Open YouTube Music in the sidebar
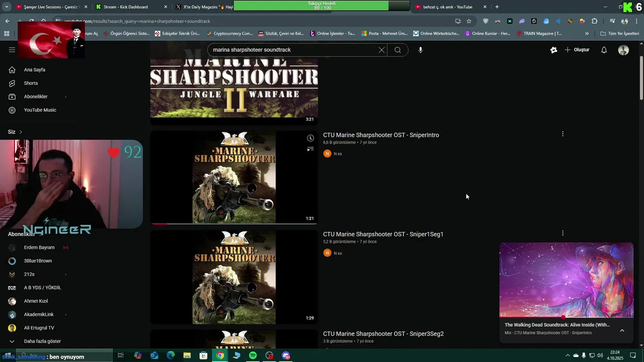Screen dimensions: 644x362 (x=40, y=110)
